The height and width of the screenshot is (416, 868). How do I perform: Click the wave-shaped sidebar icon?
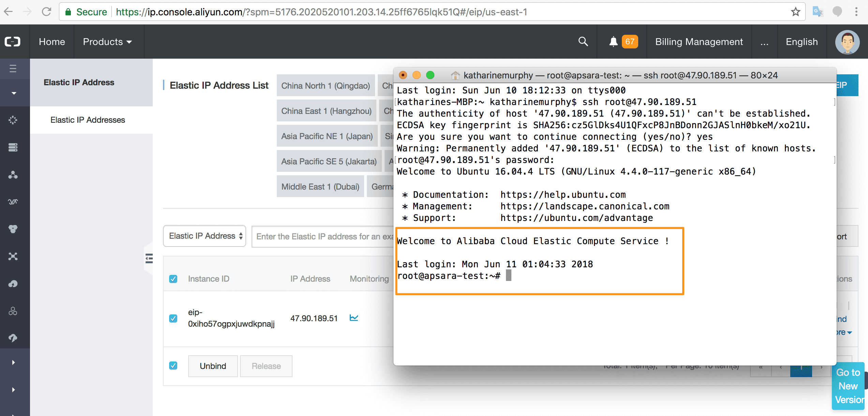(13, 202)
